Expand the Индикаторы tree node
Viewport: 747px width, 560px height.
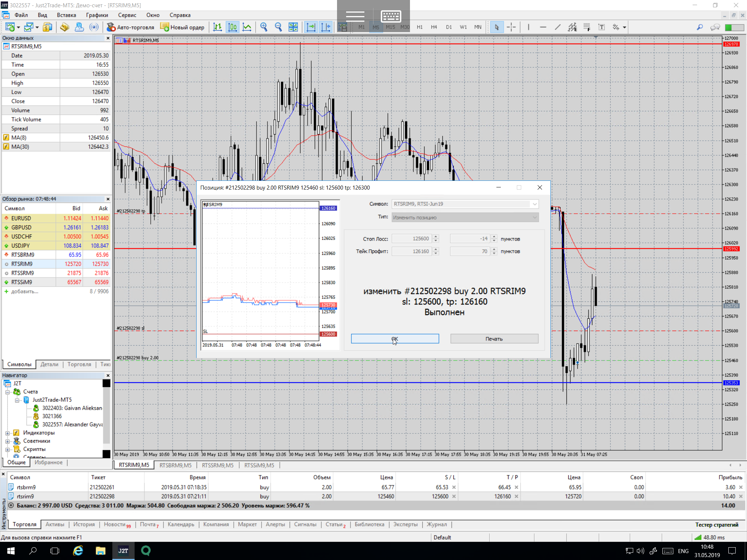[7, 433]
